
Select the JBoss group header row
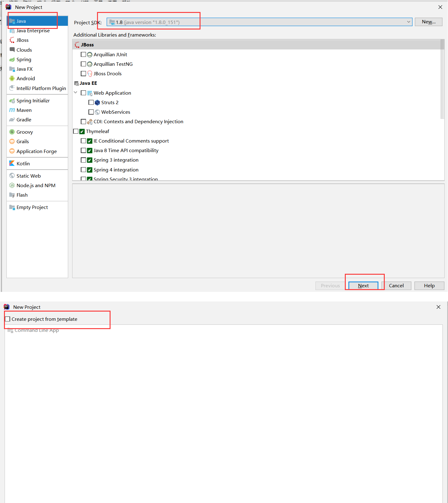[x=256, y=45]
